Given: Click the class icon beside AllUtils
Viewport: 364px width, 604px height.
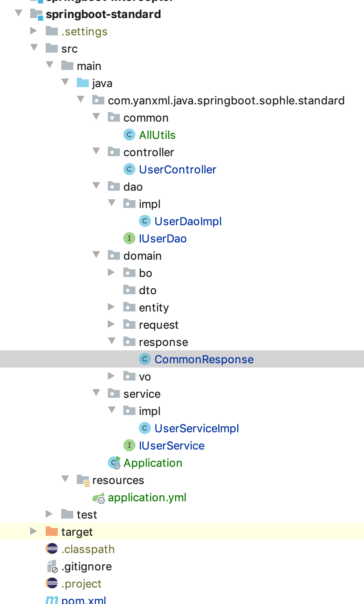Looking at the screenshot, I should tap(129, 135).
